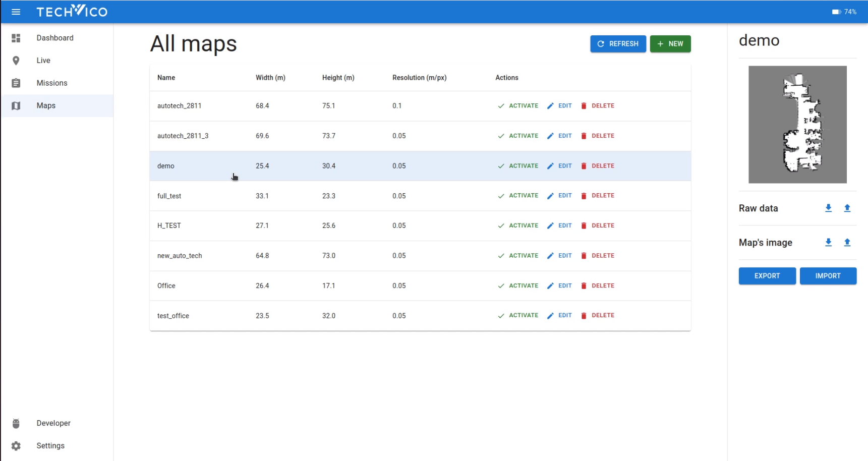
Task: Edit the H_TEST map
Action: pos(559,225)
